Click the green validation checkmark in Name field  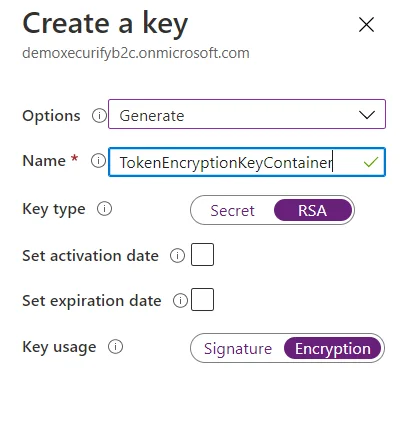point(370,162)
